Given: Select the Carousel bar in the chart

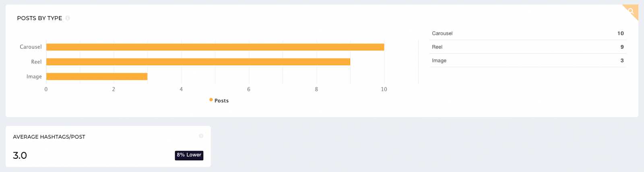Looking at the screenshot, I should click(215, 47).
